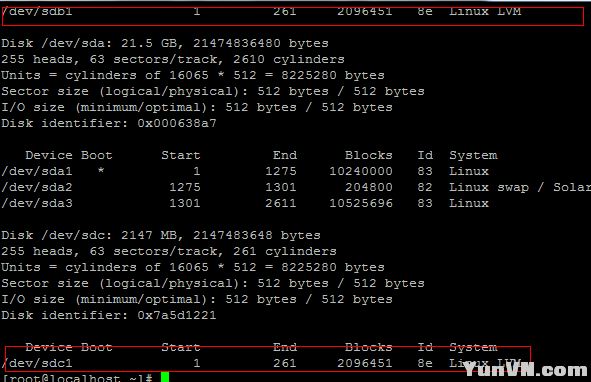Select the /dev/sda2 device name
591x382 pixels.
pos(37,187)
